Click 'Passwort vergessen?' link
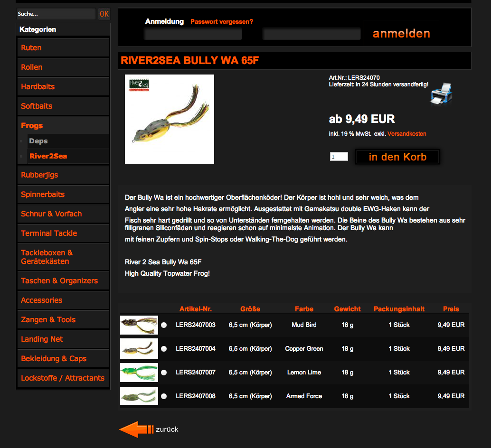Screen dimensions: 491x448 [222, 22]
